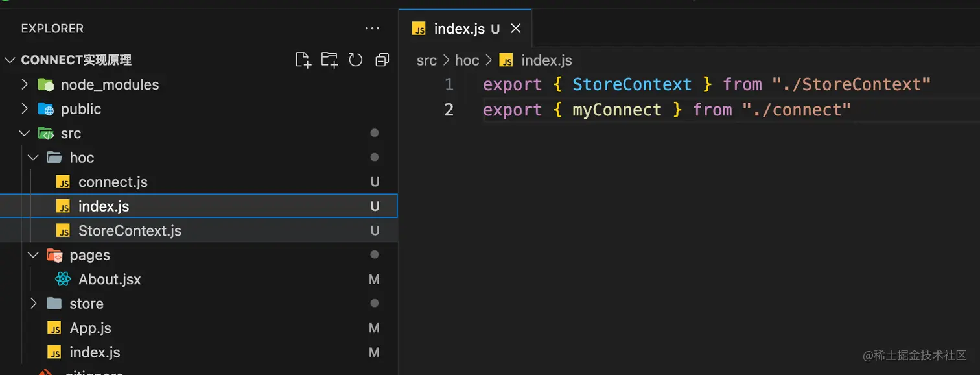
Task: Collapse the hoc folder
Action: click(34, 158)
